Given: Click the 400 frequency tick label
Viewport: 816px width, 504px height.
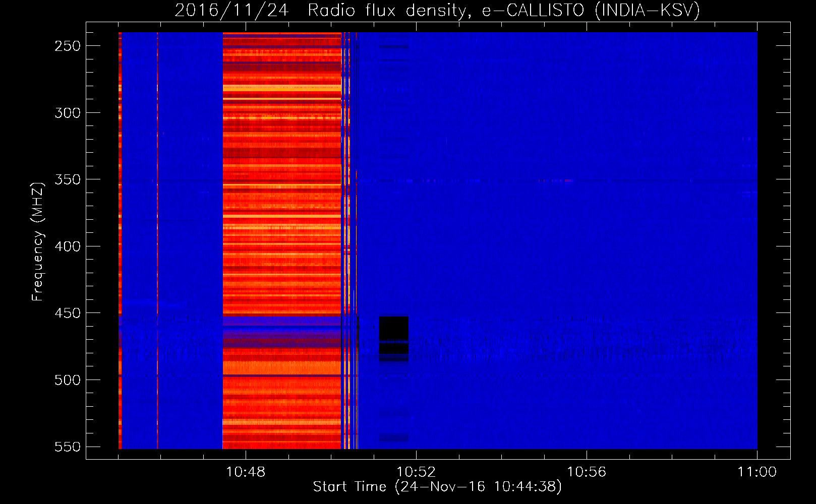Looking at the screenshot, I should click(68, 246).
